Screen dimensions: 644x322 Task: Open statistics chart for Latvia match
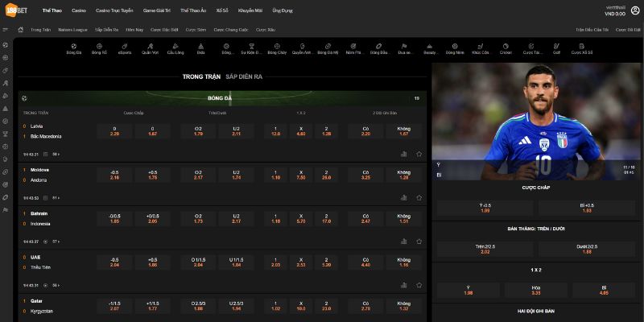[403, 153]
